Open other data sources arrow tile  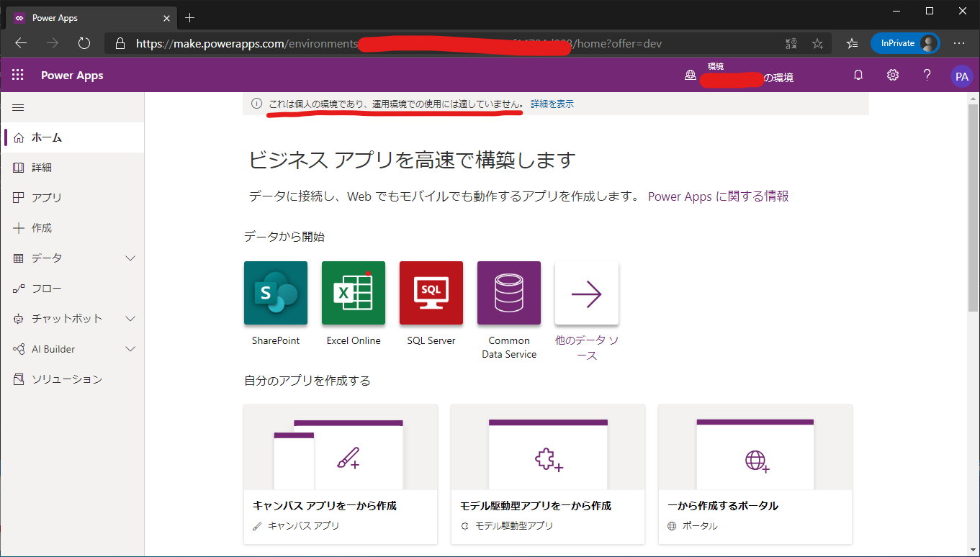(x=587, y=293)
